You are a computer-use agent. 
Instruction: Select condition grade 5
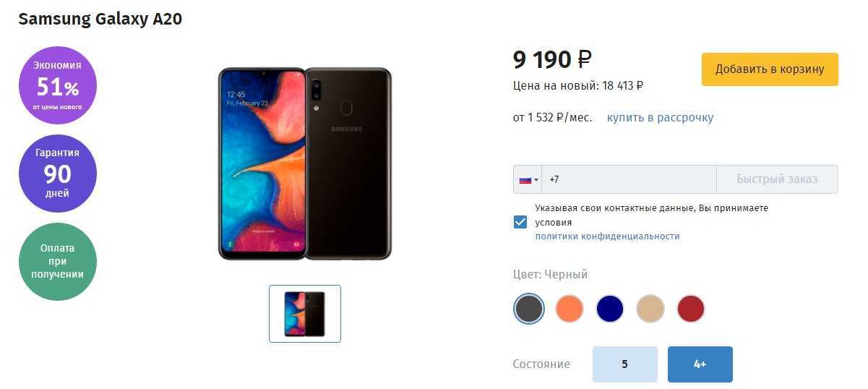pos(625,364)
